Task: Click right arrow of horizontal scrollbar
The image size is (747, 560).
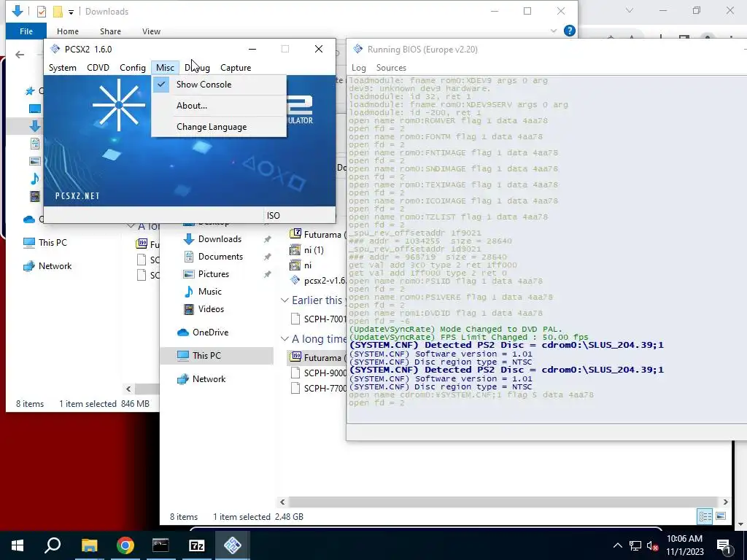Action: click(726, 502)
